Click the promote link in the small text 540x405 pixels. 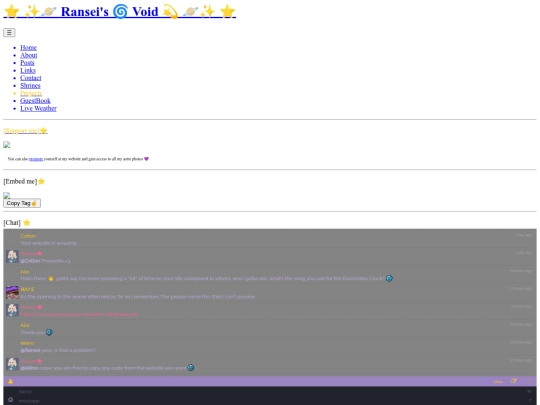coord(36,159)
